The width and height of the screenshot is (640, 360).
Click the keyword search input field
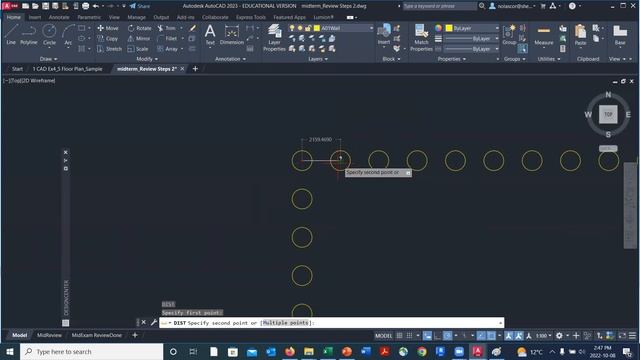pyautogui.click(x=439, y=6)
